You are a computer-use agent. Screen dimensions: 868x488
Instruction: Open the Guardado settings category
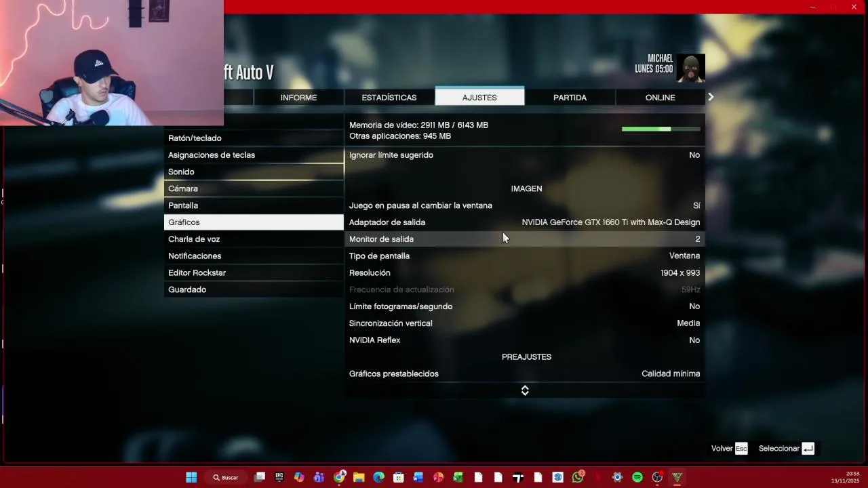pyautogui.click(x=254, y=289)
